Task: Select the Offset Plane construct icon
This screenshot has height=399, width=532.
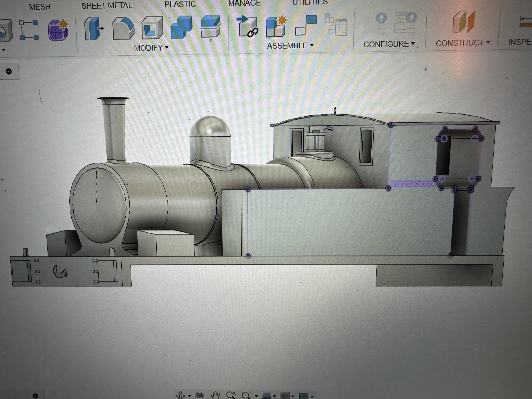Action: tap(463, 22)
